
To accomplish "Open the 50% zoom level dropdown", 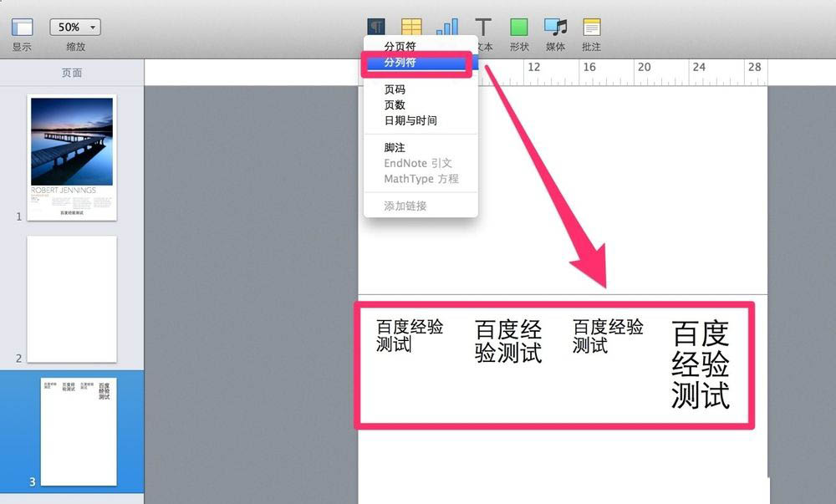I will coord(74,26).
